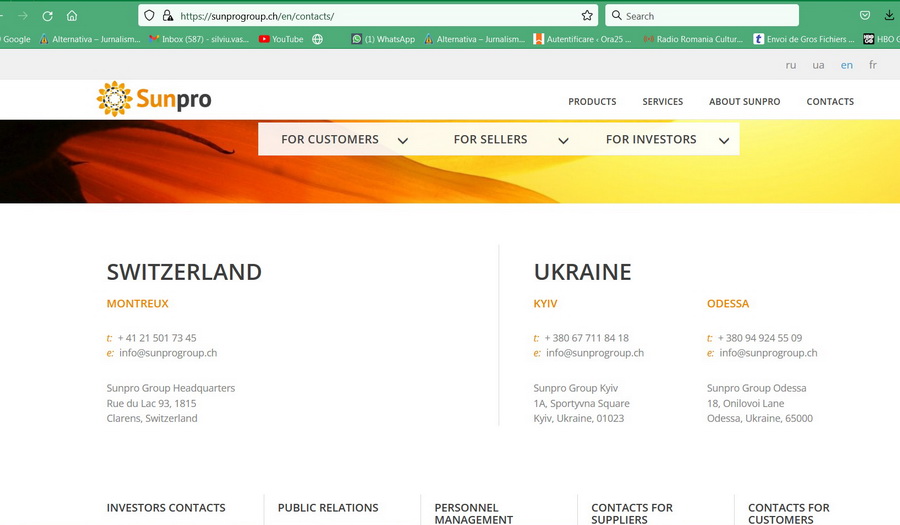Click the Save to Pocket icon
The height and width of the screenshot is (525, 900).
pyautogui.click(x=865, y=16)
